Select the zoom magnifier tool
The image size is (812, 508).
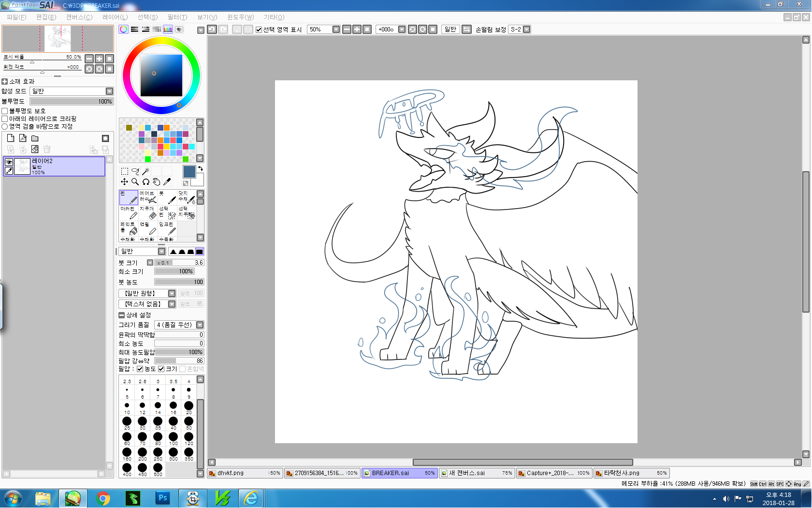coord(135,182)
